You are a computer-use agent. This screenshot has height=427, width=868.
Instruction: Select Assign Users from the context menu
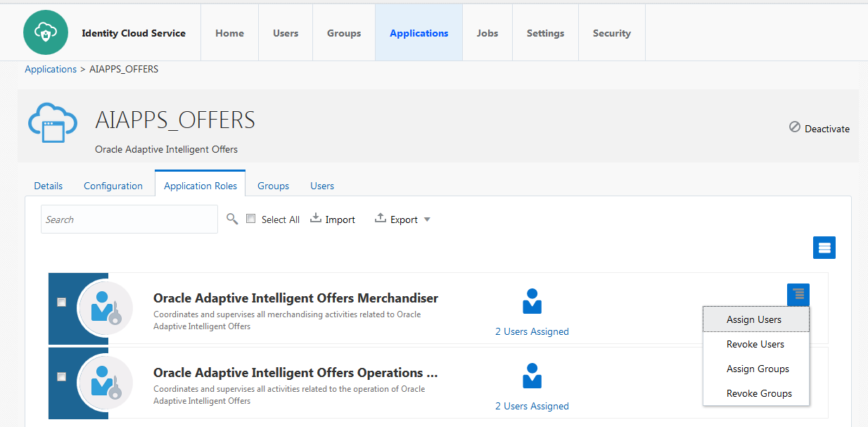753,319
